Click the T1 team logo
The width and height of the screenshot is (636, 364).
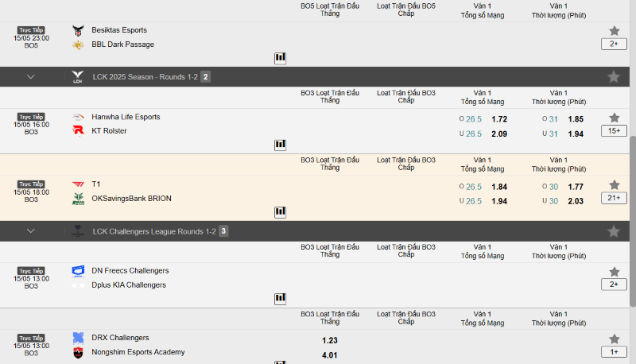(78, 184)
